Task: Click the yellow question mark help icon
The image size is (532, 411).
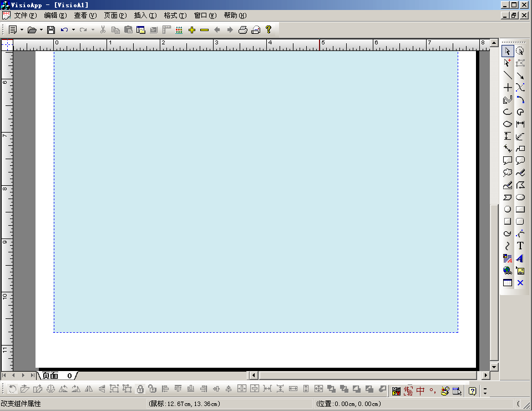Action: [x=268, y=30]
